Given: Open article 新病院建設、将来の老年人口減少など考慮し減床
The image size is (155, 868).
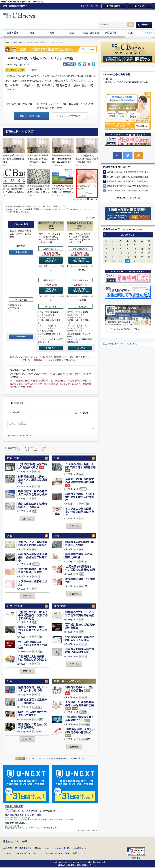Looking at the screenshot, I should click(32, 493).
